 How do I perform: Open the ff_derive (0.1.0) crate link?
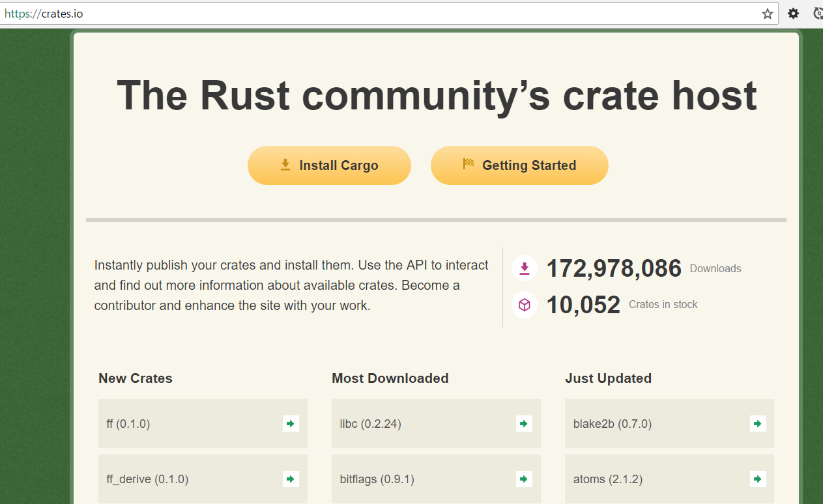203,479
